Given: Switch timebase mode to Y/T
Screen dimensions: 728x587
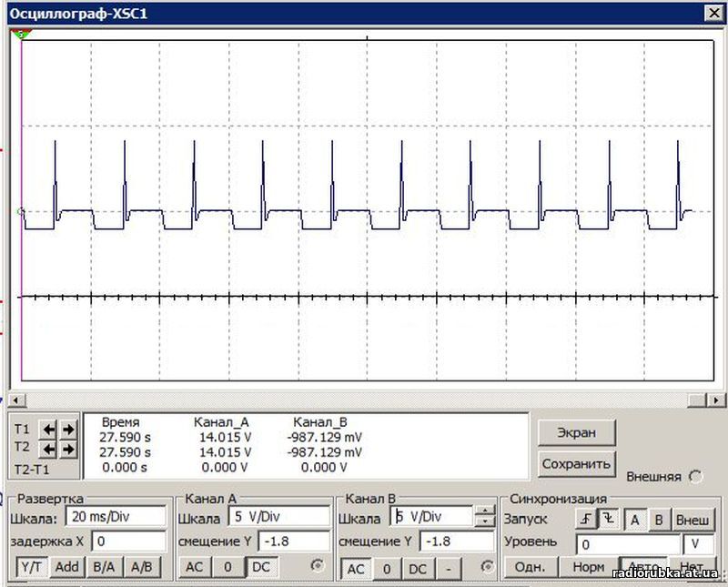Looking at the screenshot, I should pos(32,567).
